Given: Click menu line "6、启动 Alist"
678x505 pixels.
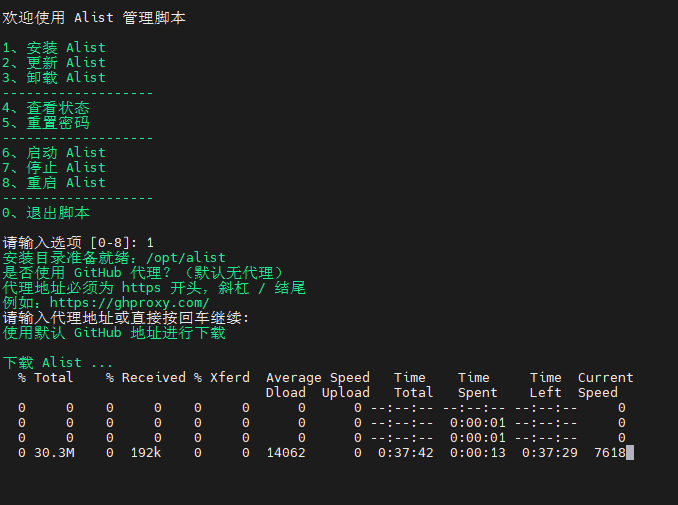Looking at the screenshot, I should coord(54,153).
